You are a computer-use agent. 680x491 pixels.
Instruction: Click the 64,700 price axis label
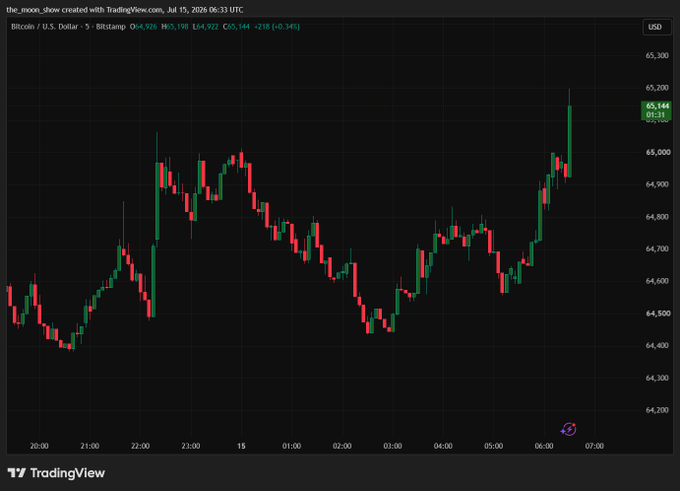657,249
